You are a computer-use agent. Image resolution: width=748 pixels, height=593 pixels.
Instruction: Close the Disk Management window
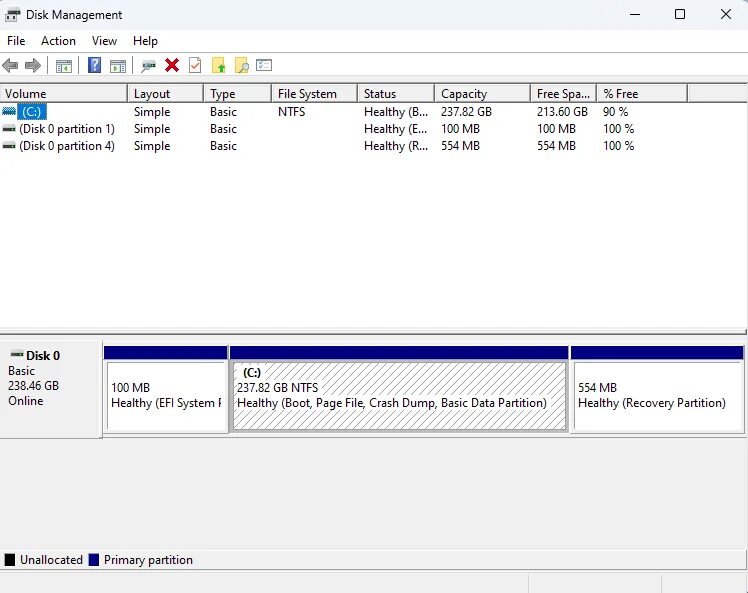(726, 14)
